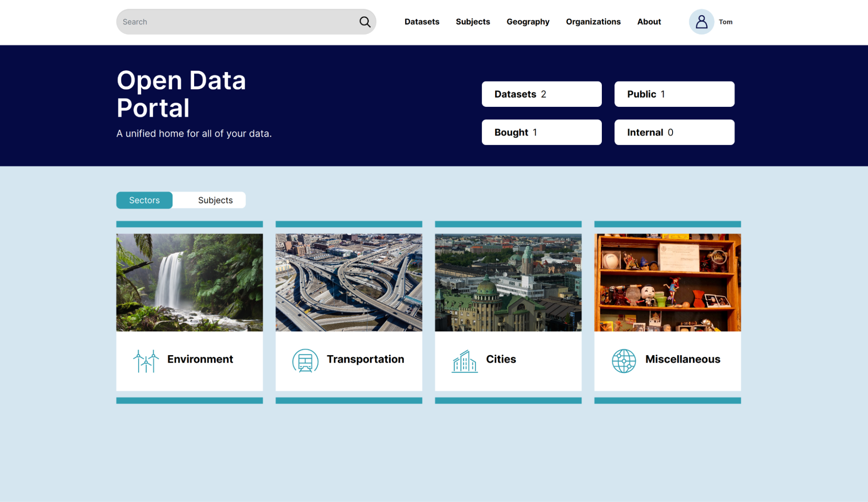868x502 pixels.
Task: Click the magnifying glass search icon
Action: point(365,22)
